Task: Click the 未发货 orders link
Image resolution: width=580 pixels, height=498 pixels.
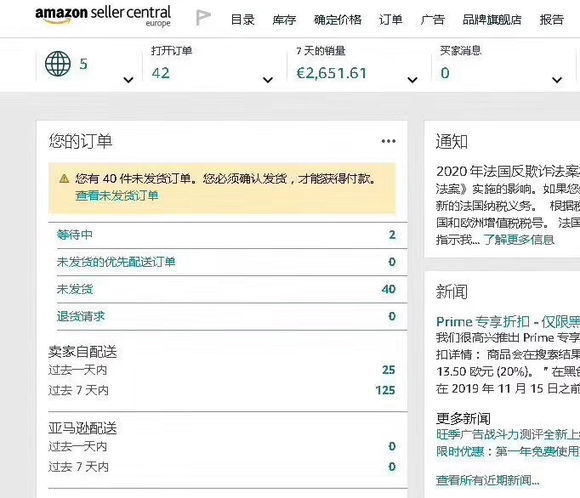Action: [x=75, y=289]
